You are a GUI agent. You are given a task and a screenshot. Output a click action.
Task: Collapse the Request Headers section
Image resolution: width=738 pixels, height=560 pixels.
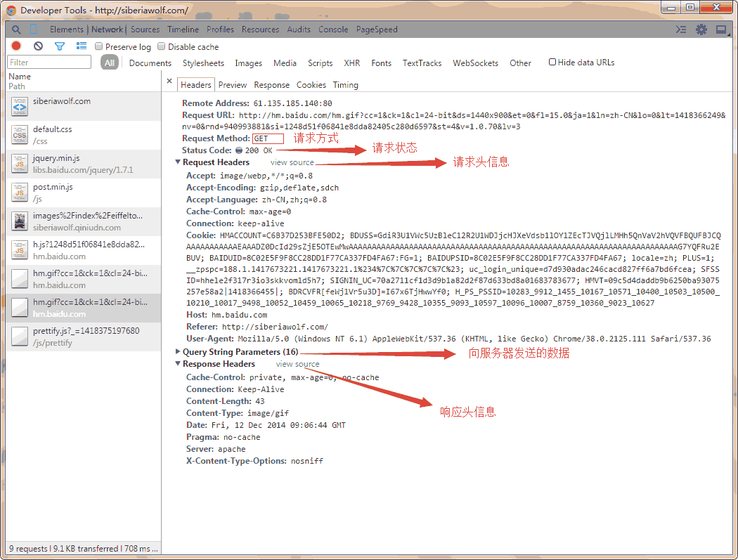(178, 162)
